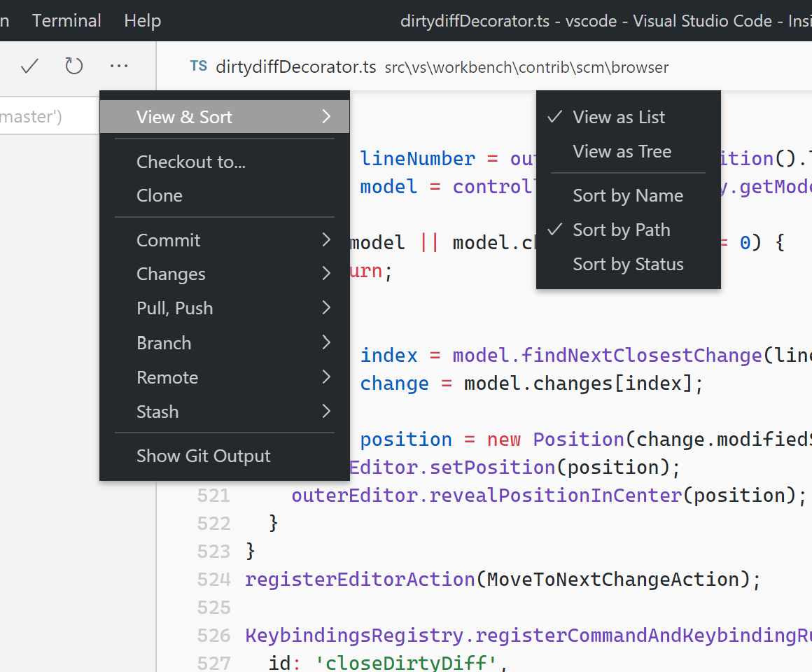Click line number 524 in gutter
The width and height of the screenshot is (812, 672).
(213, 580)
